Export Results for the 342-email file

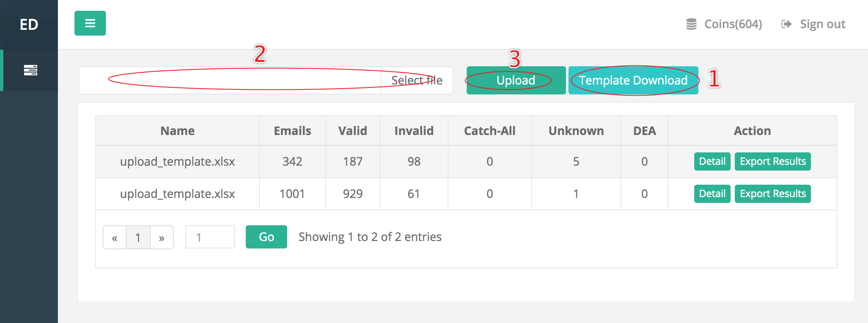(772, 161)
